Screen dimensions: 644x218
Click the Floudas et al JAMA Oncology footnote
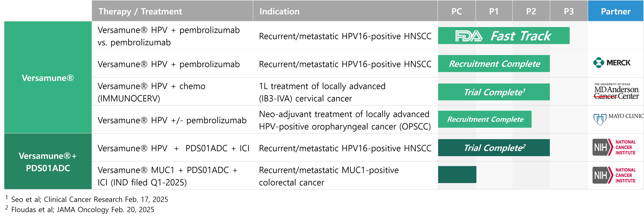point(83,209)
